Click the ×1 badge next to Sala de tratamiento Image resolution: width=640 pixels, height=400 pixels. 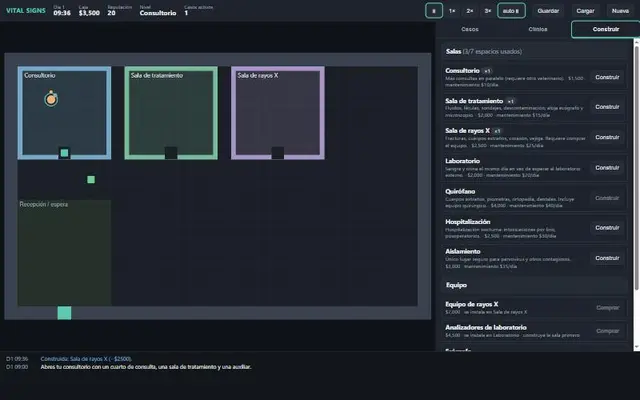click(511, 101)
